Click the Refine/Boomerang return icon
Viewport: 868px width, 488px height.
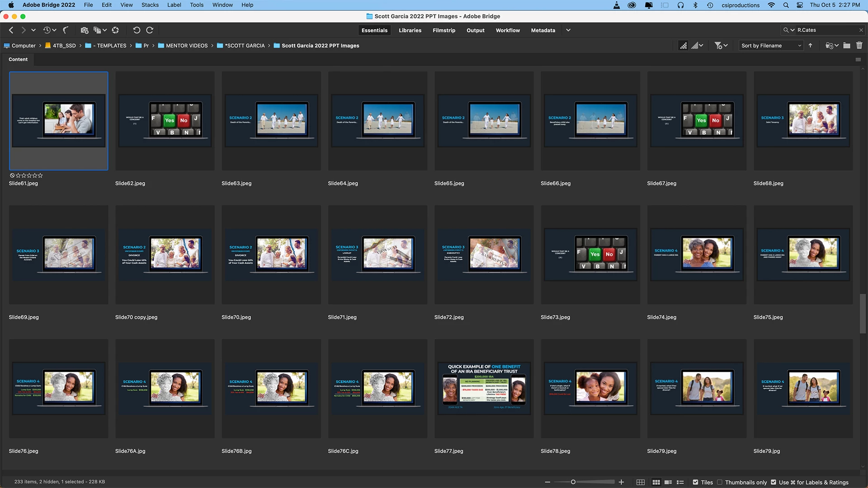coord(66,30)
